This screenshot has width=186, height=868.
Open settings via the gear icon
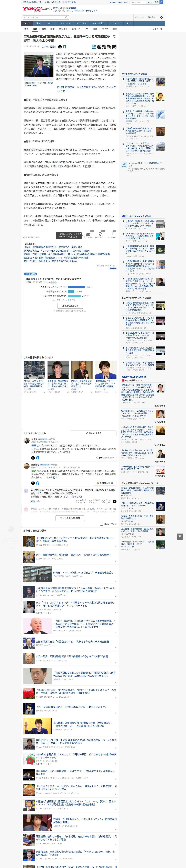(x=161, y=18)
